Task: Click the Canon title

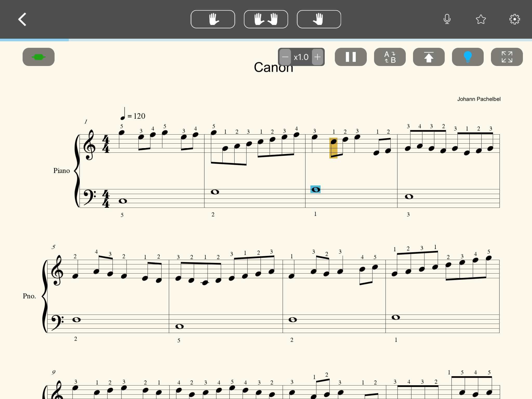Action: click(x=273, y=68)
